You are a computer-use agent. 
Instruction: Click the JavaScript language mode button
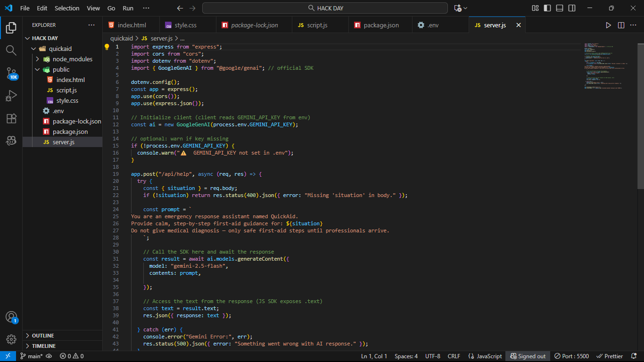[x=485, y=356]
